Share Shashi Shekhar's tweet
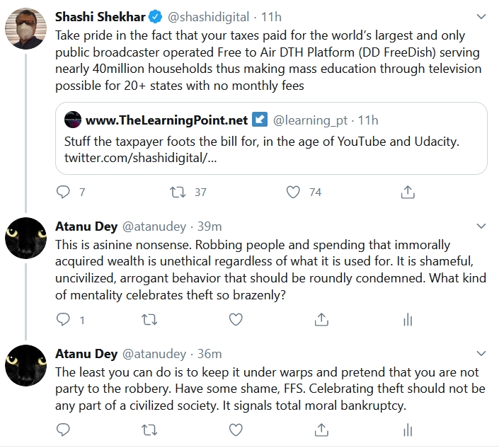 pyautogui.click(x=408, y=192)
